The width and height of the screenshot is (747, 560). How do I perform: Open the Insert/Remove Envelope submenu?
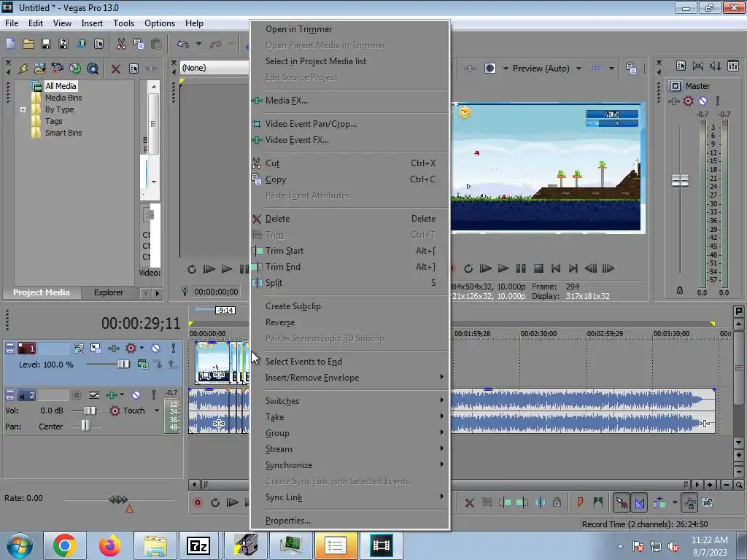tap(350, 378)
